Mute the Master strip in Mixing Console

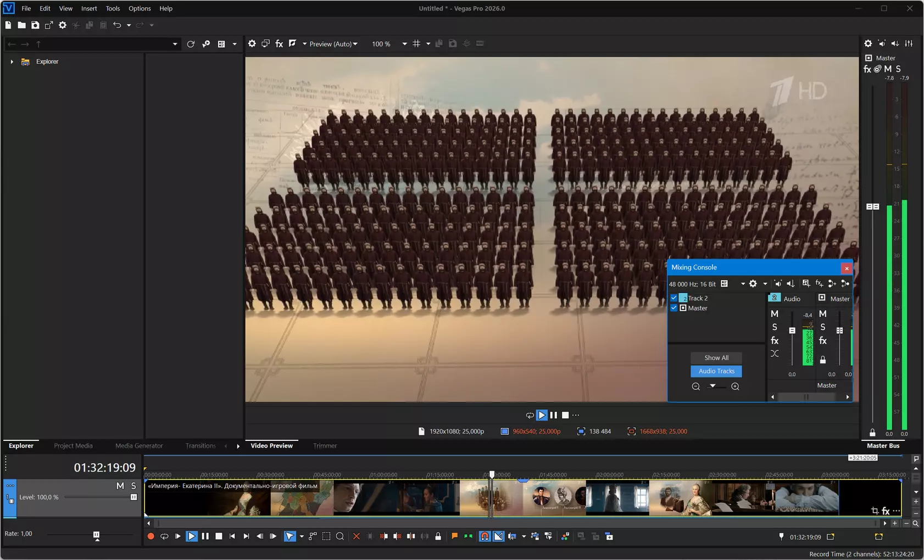pyautogui.click(x=823, y=314)
